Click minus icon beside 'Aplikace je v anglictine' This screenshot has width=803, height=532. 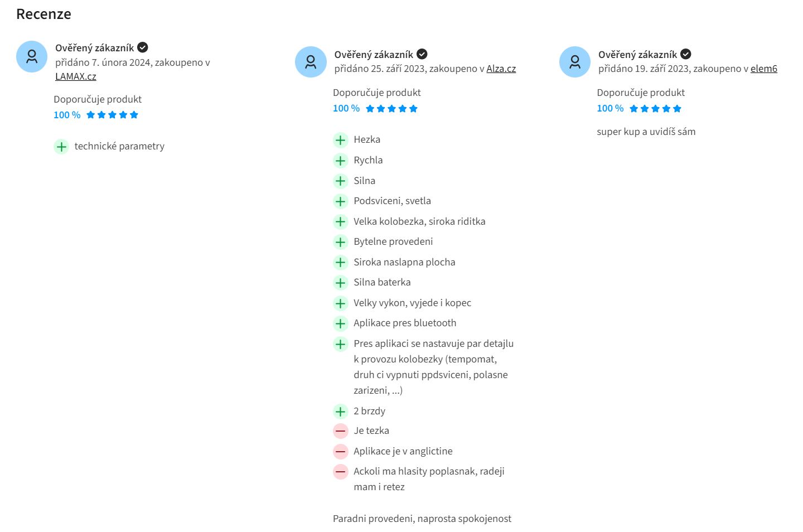(x=340, y=452)
